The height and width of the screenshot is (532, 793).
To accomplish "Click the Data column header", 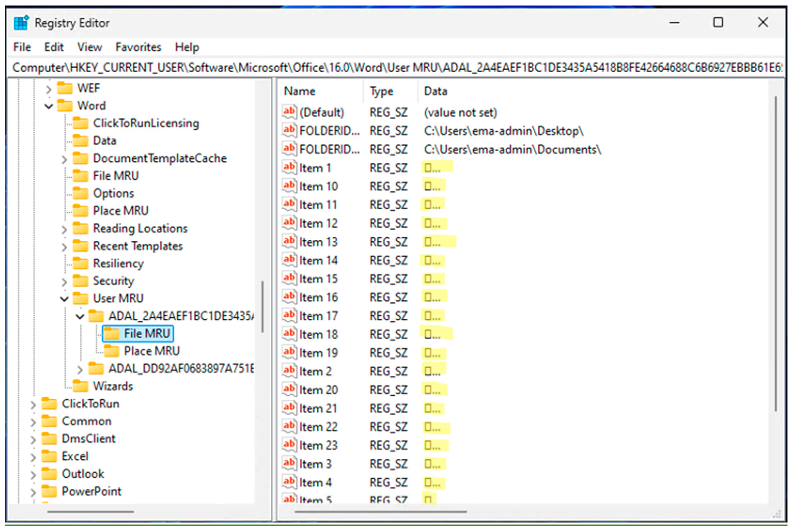I will click(x=436, y=91).
